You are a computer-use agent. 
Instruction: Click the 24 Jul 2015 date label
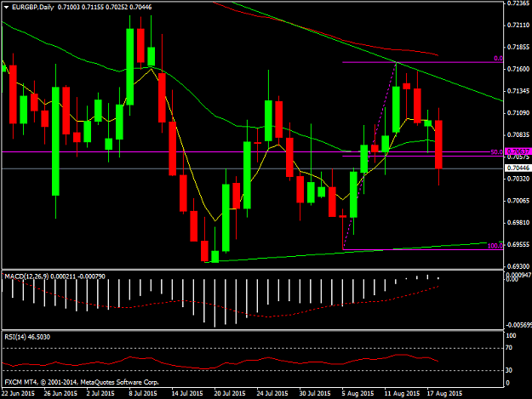(x=272, y=393)
